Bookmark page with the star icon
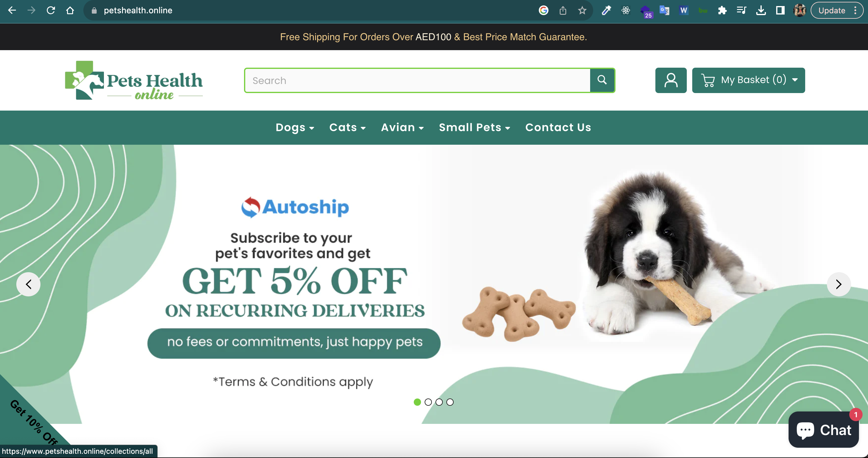This screenshot has height=458, width=868. (x=582, y=11)
